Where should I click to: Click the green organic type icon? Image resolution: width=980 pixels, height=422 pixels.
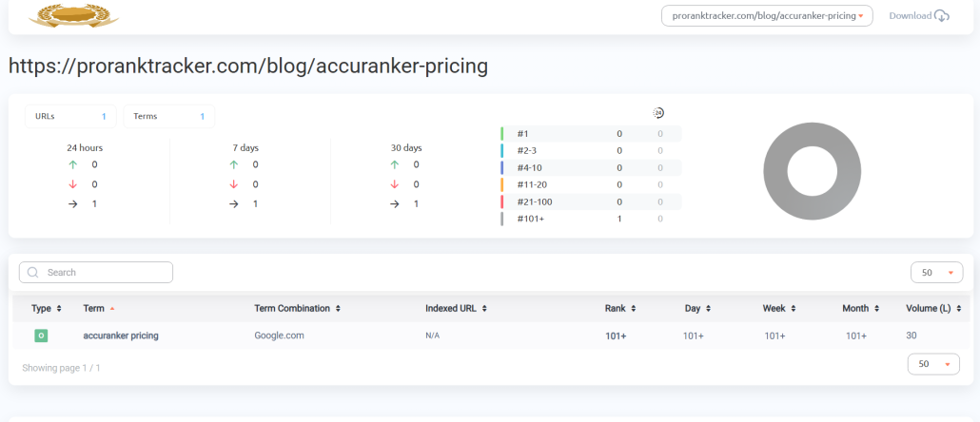click(x=41, y=336)
